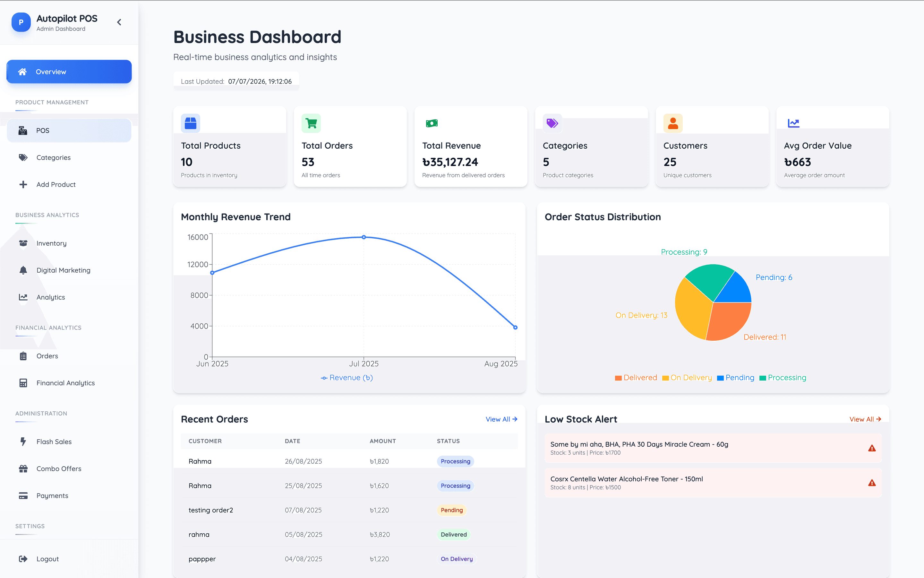
Task: Toggle the Revenue (৳) chart legend
Action: pos(347,377)
